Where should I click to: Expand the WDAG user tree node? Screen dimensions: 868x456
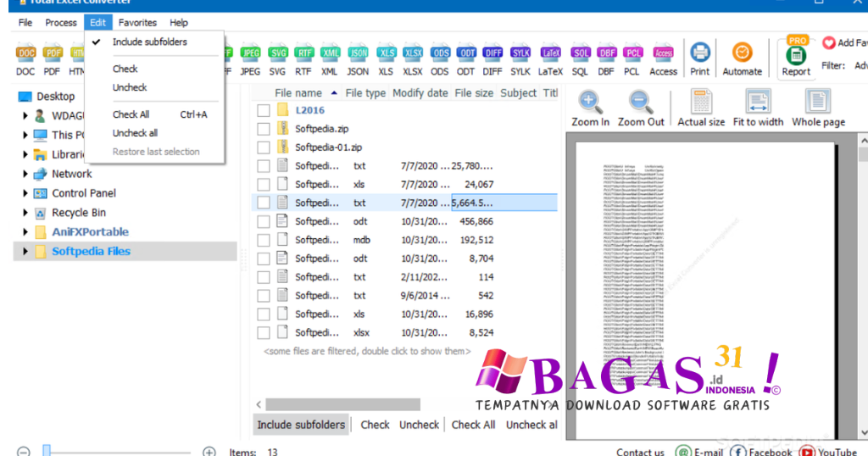click(x=25, y=115)
